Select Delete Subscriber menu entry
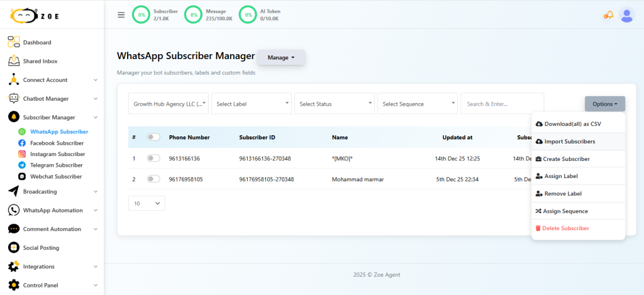 point(566,228)
